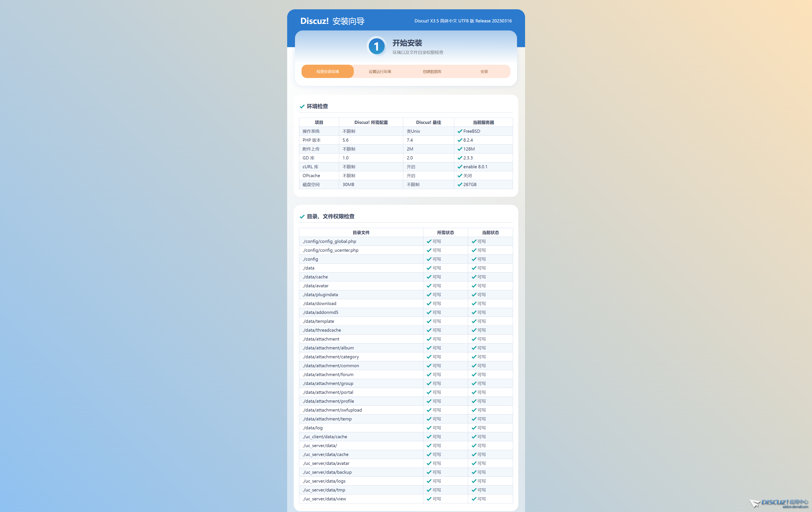Select the 设置运行环境 step tab
Image resolution: width=812 pixels, height=512 pixels.
coord(380,71)
